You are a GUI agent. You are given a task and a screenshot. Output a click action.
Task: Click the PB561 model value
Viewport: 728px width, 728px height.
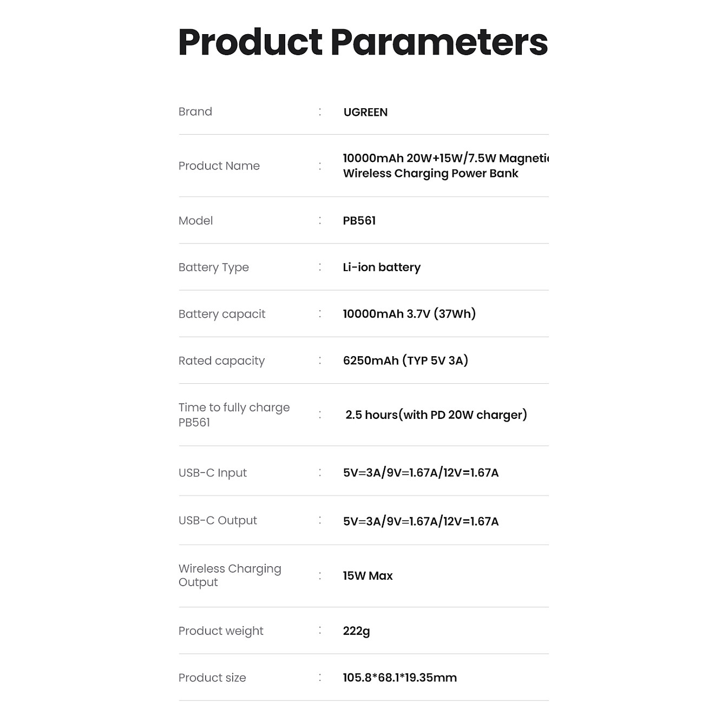coord(359,220)
